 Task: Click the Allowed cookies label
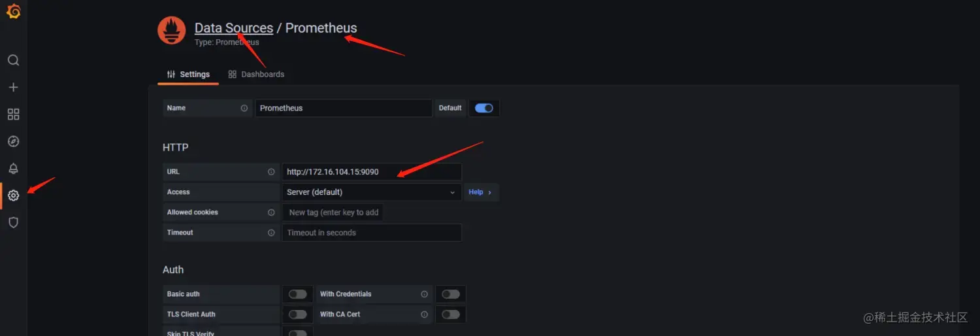pos(193,212)
